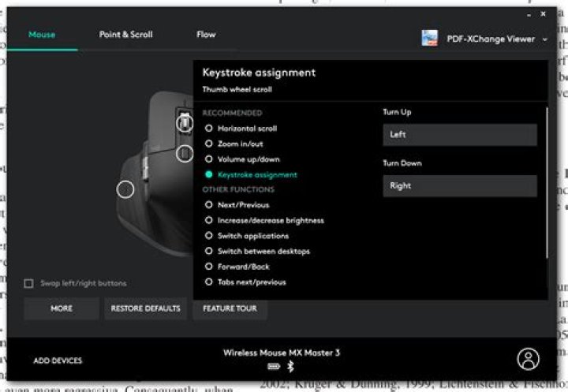568x392 pixels.
Task: Switch to the Mouse tab
Action: click(42, 35)
